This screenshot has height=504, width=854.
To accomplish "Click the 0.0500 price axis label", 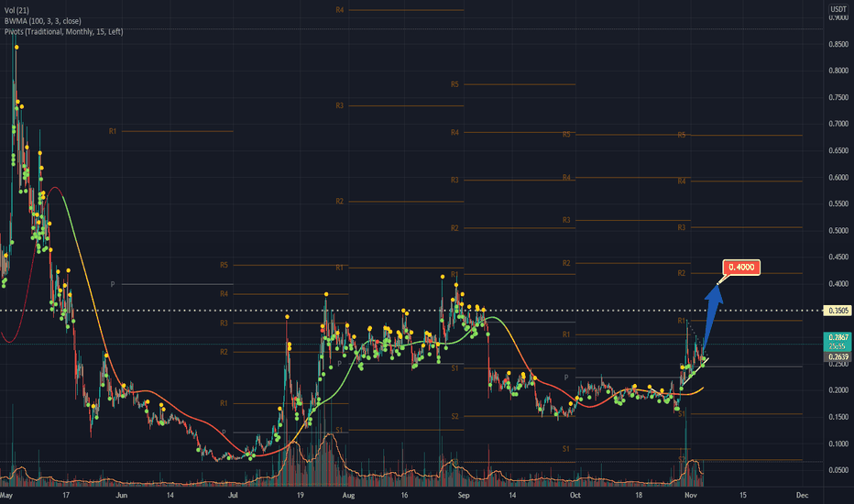I will click(x=838, y=470).
